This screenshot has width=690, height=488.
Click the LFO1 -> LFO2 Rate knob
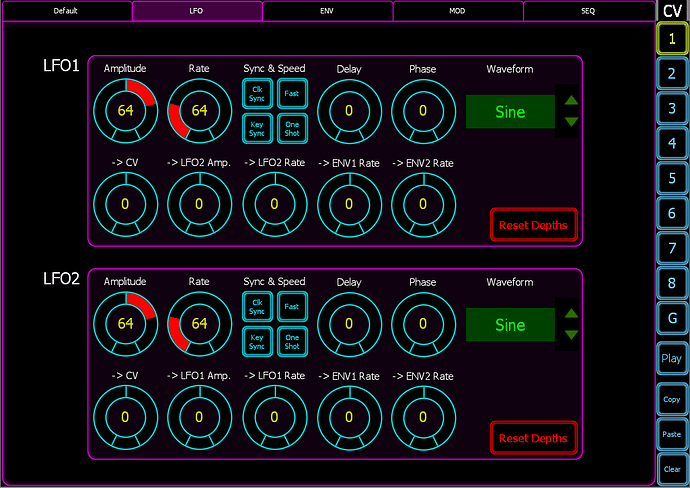275,205
